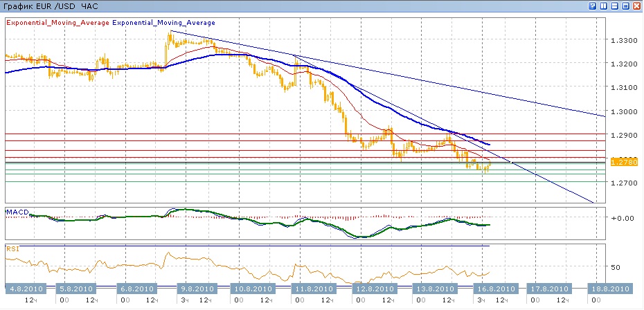Click the red Exponential_Moving_Average legend label
Image resolution: width=644 pixels, height=310 pixels.
click(x=57, y=22)
